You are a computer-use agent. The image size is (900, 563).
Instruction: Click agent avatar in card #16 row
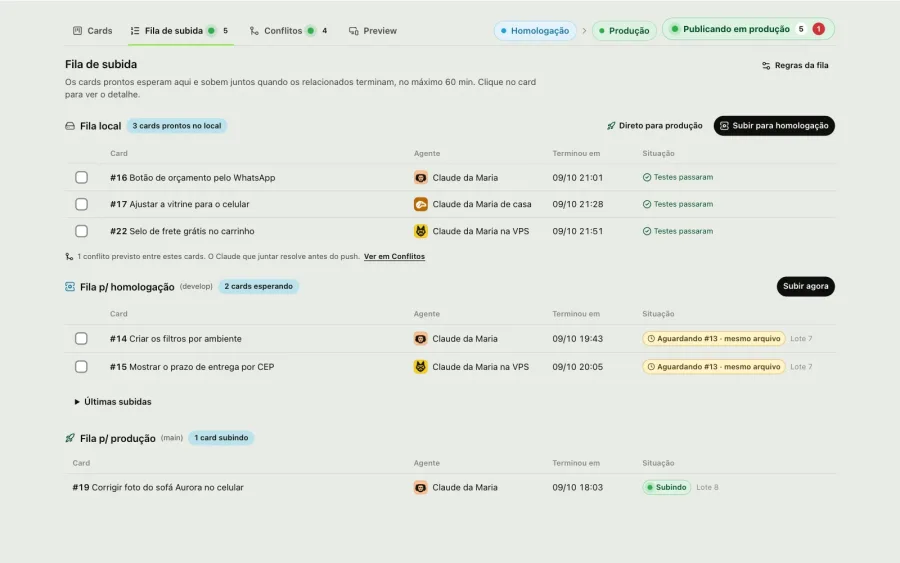click(x=421, y=177)
